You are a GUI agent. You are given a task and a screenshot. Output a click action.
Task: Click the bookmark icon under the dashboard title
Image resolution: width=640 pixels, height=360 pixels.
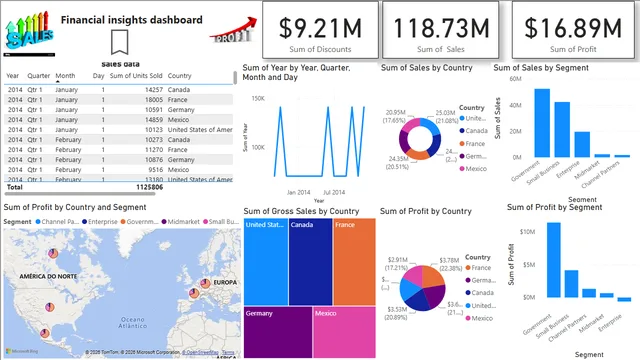pyautogui.click(x=120, y=42)
